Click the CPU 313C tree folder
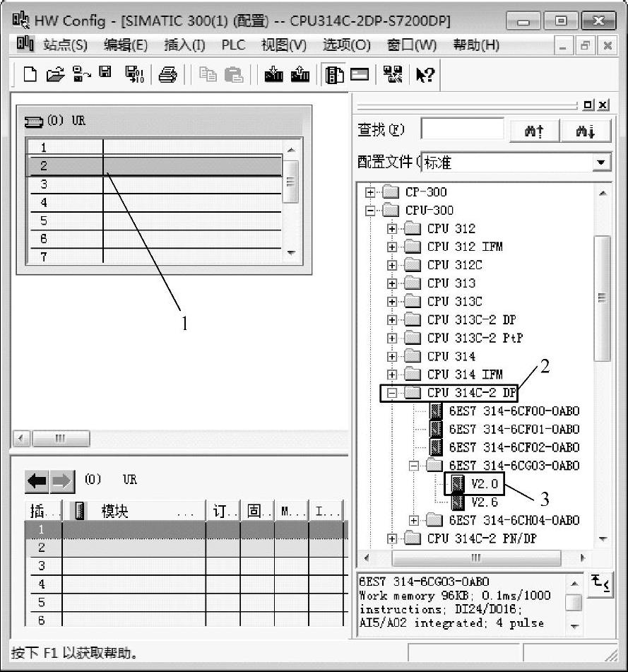Screen dimensions: 628x672 click(x=444, y=302)
